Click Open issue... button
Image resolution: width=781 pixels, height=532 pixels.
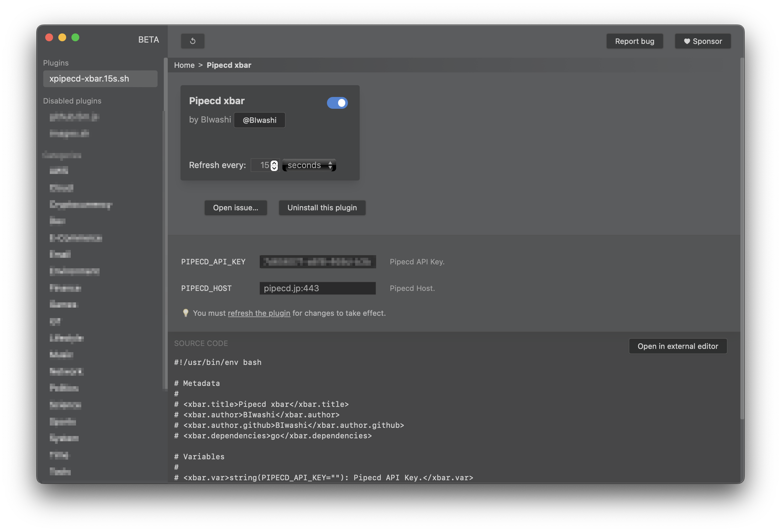pyautogui.click(x=236, y=208)
